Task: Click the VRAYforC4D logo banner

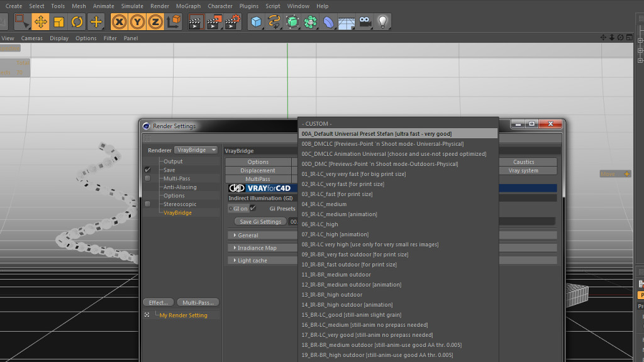Action: pos(262,188)
